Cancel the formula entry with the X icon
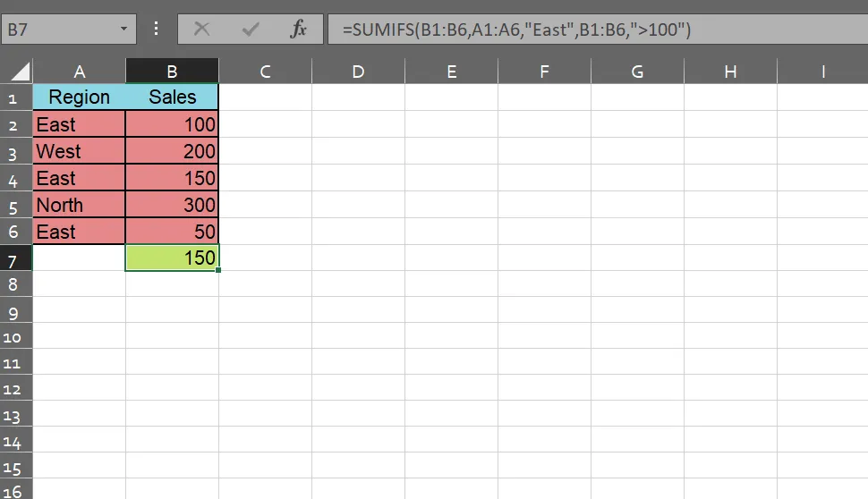Viewport: 868px width, 499px height. [x=201, y=29]
